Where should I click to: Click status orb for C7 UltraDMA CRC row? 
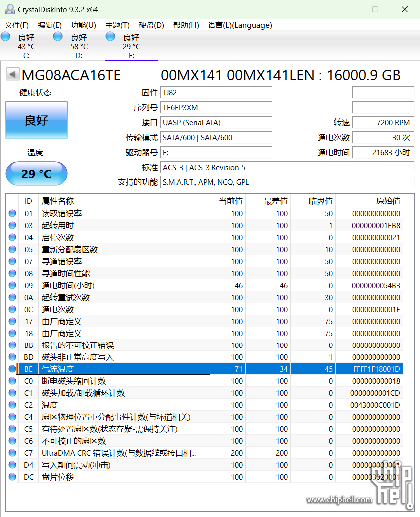12,453
